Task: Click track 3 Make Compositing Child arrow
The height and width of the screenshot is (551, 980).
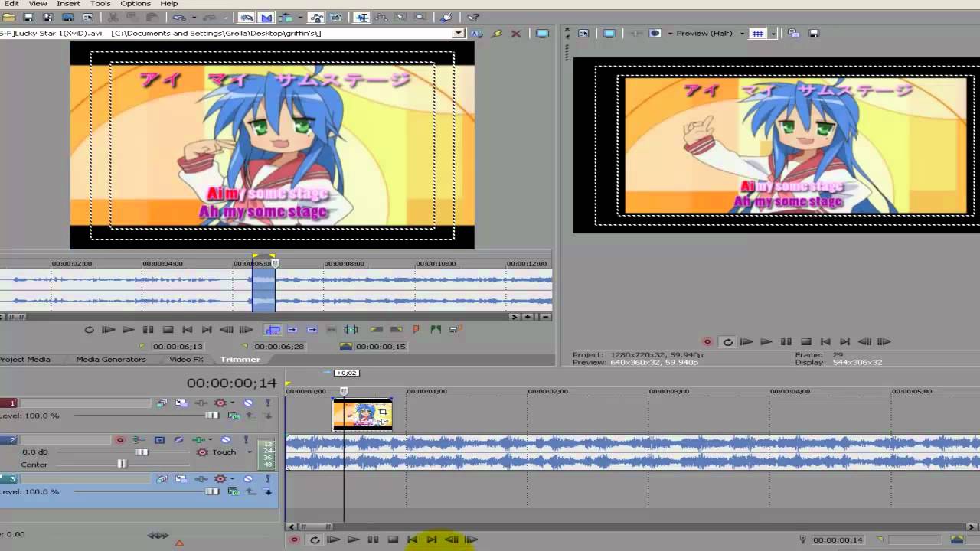Action: [268, 492]
